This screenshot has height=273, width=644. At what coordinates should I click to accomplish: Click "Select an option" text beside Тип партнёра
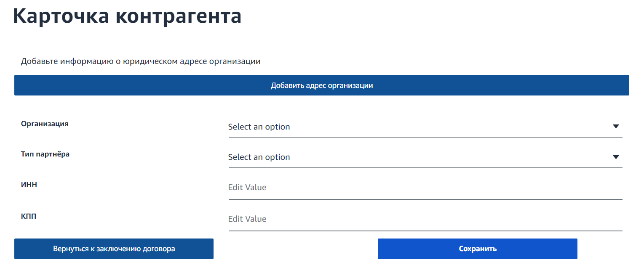[x=259, y=157]
